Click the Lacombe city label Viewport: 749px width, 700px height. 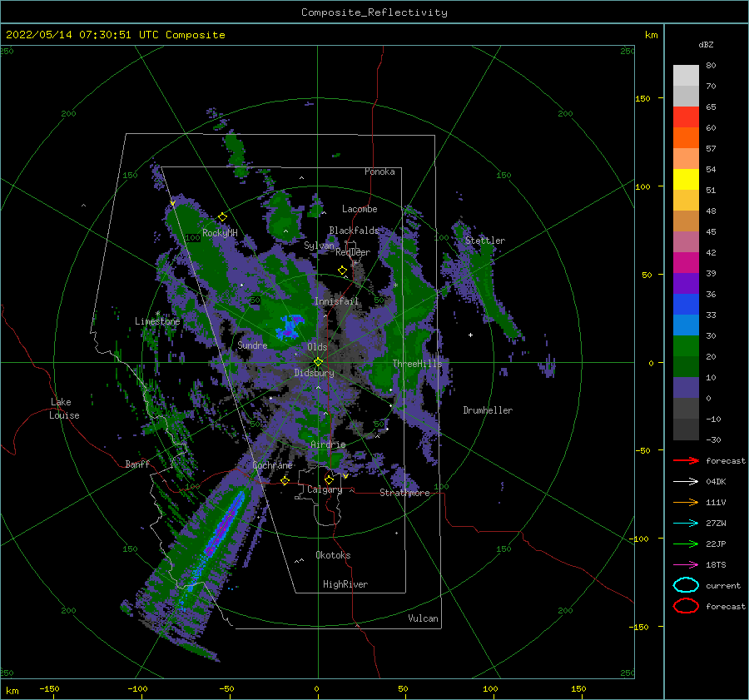click(360, 209)
